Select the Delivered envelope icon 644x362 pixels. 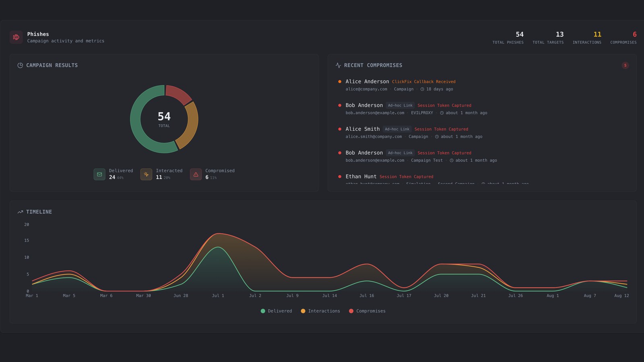point(99,174)
